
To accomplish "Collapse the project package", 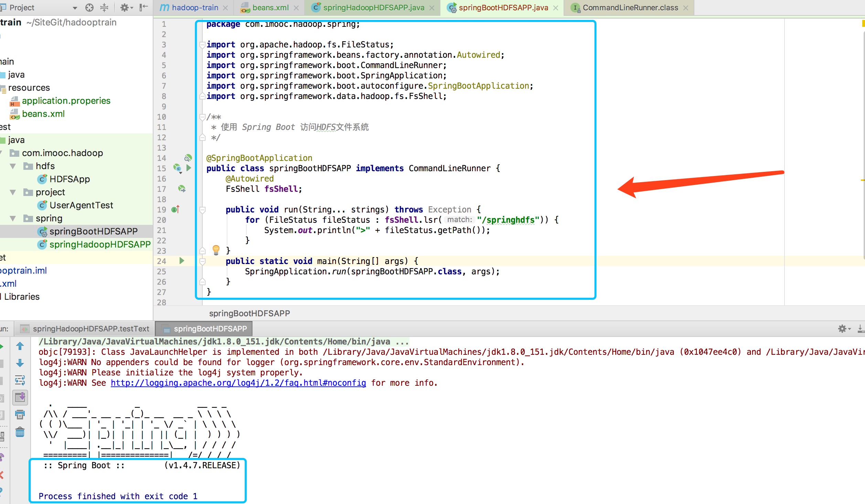I will pos(13,192).
